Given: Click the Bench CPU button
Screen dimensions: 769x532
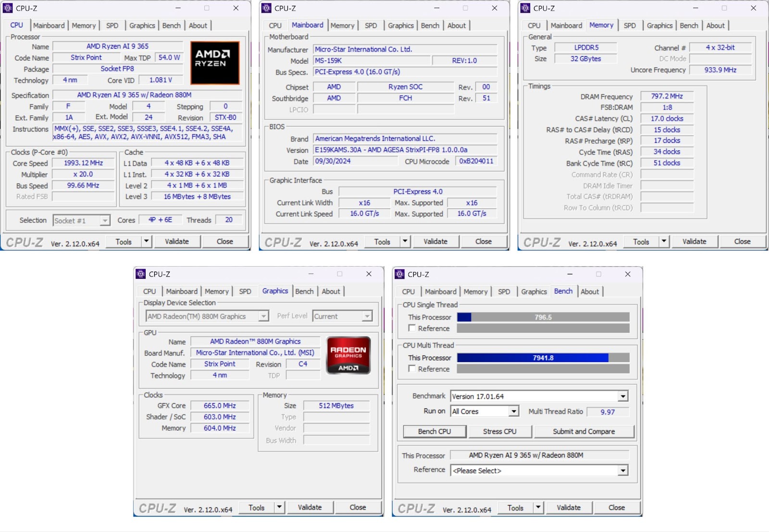Looking at the screenshot, I should pyautogui.click(x=434, y=432).
